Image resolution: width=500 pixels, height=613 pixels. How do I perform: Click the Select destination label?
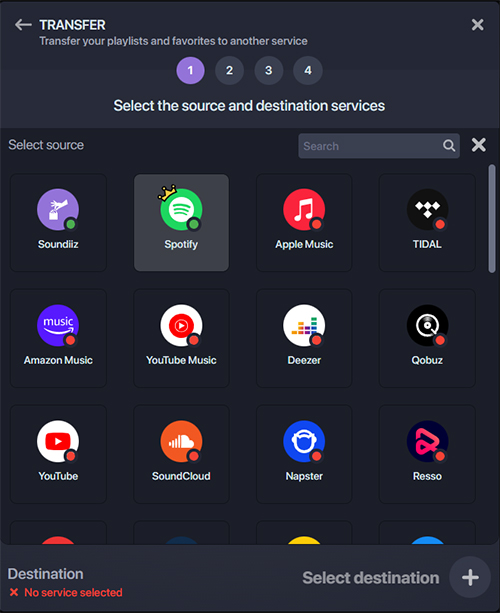point(371,578)
